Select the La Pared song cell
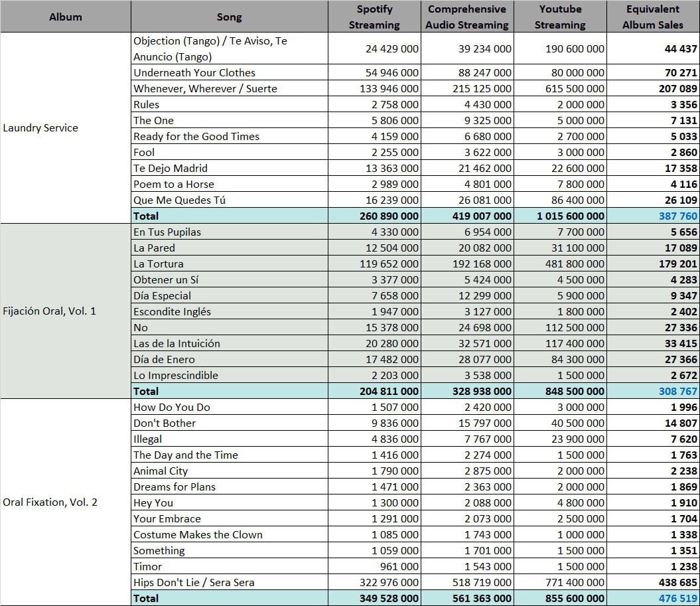Viewport: 700px width, 606px height. point(230,248)
